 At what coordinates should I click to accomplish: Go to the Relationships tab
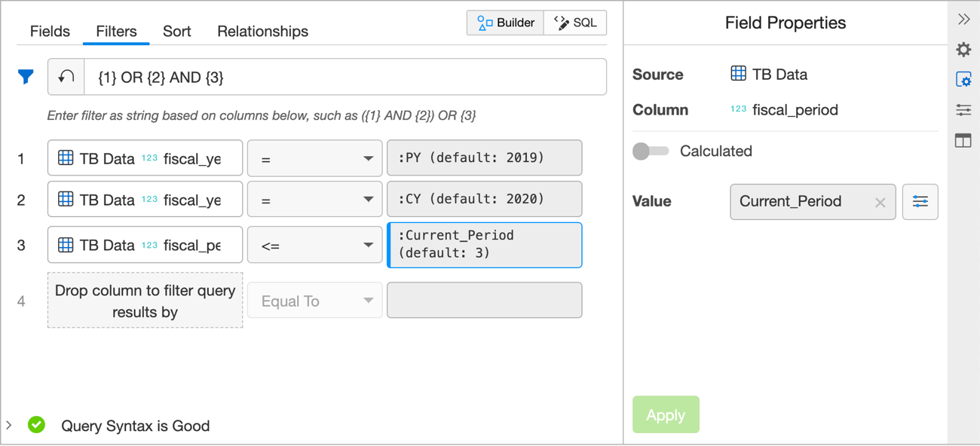pos(262,32)
